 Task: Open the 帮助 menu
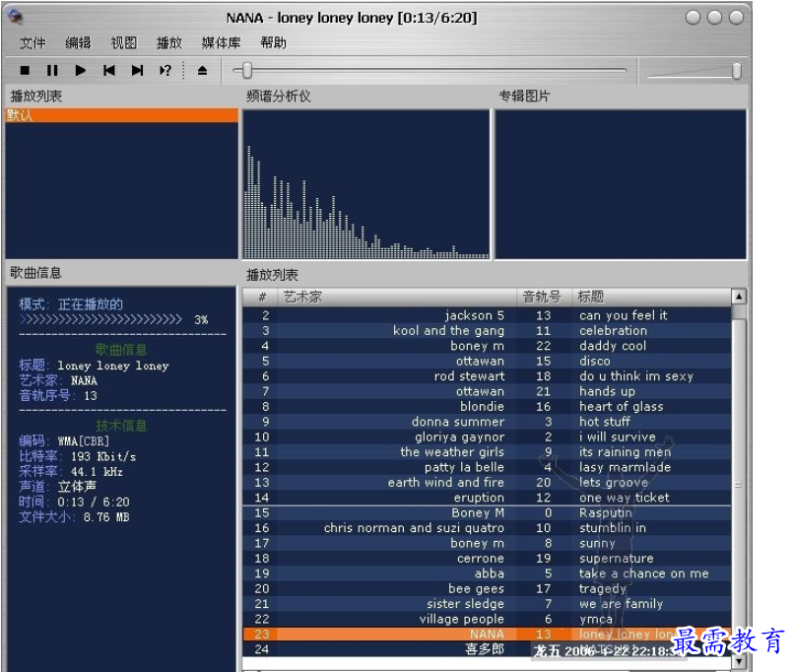(273, 43)
